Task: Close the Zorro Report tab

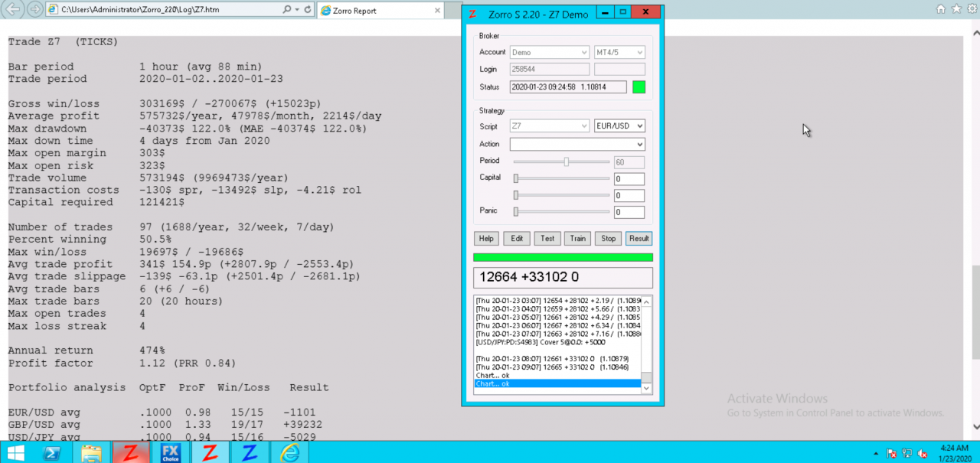Action: [438, 11]
